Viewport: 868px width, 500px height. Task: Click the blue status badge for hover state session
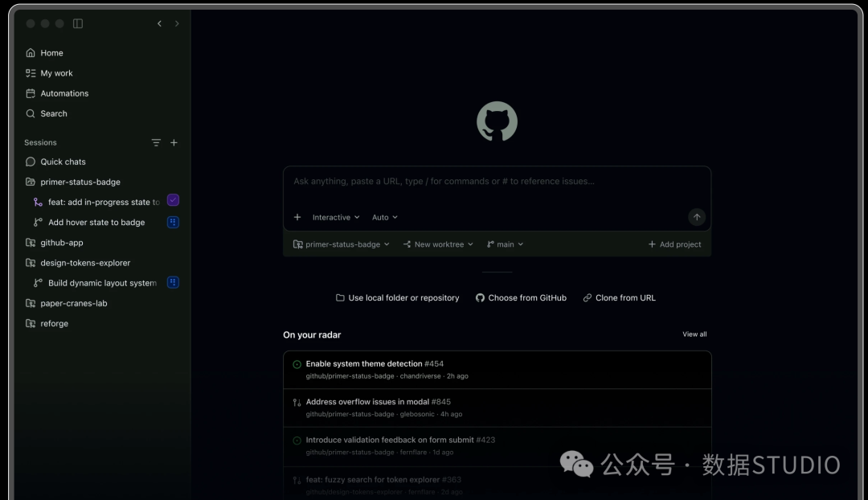tap(174, 222)
